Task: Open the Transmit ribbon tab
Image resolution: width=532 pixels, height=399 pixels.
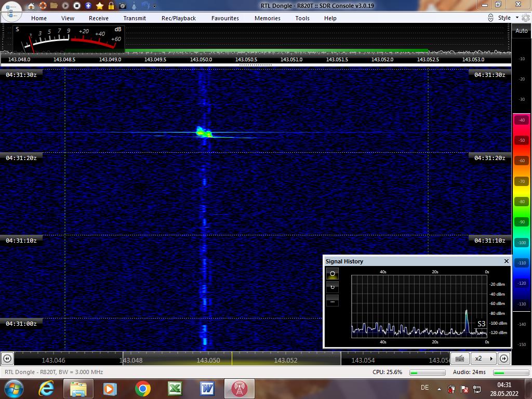Action: [x=135, y=18]
